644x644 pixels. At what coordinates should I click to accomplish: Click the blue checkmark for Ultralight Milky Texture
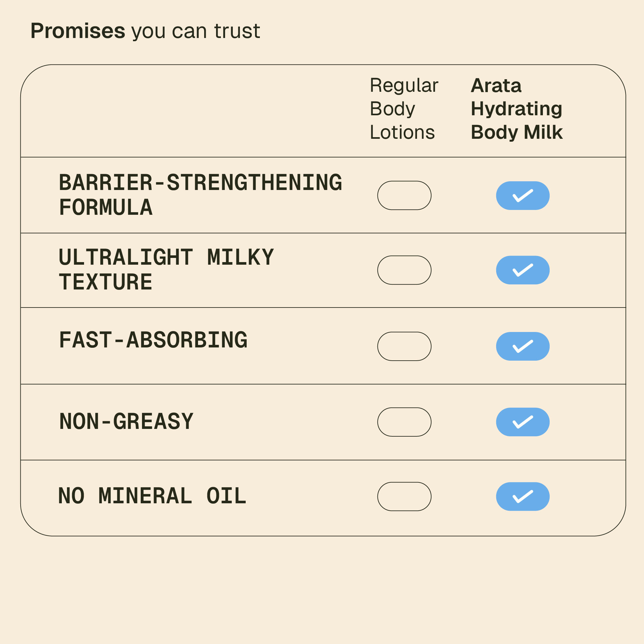(522, 270)
